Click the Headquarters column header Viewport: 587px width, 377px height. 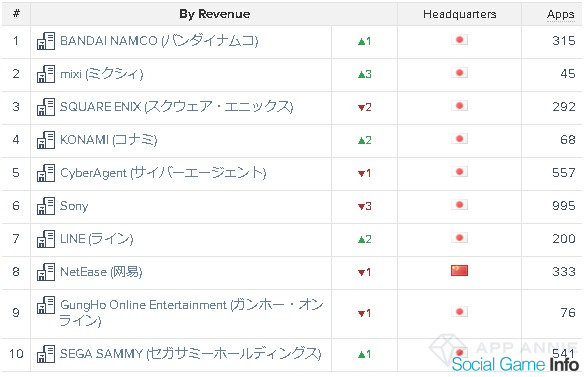pos(460,14)
